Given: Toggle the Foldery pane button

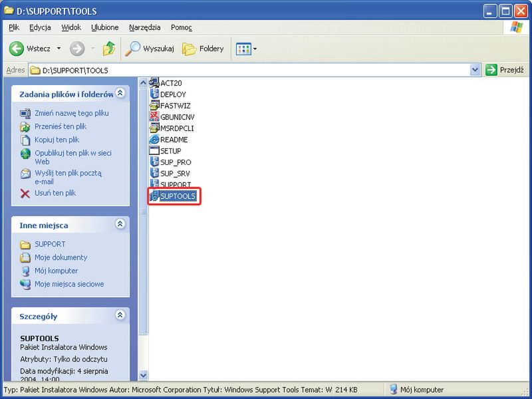Looking at the screenshot, I should pos(203,49).
